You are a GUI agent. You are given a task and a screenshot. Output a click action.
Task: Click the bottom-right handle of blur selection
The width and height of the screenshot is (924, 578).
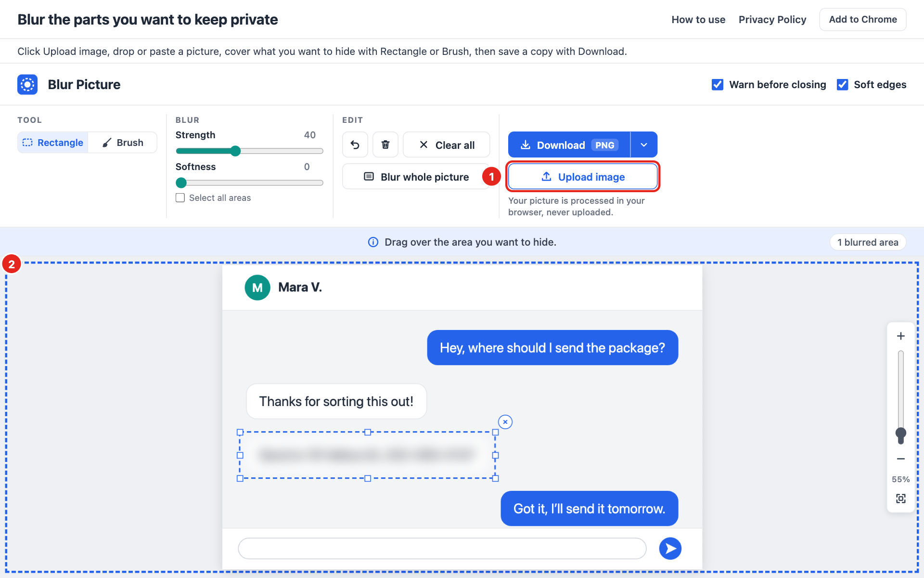495,478
